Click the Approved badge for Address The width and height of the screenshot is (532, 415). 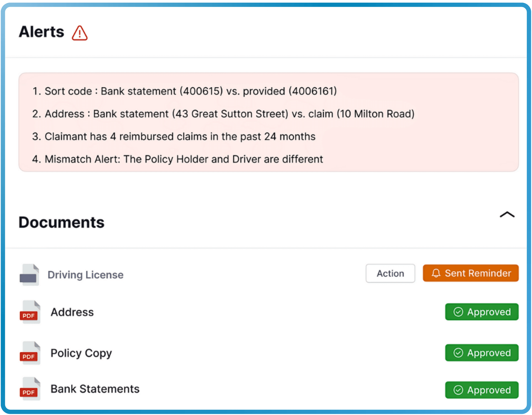pos(482,312)
